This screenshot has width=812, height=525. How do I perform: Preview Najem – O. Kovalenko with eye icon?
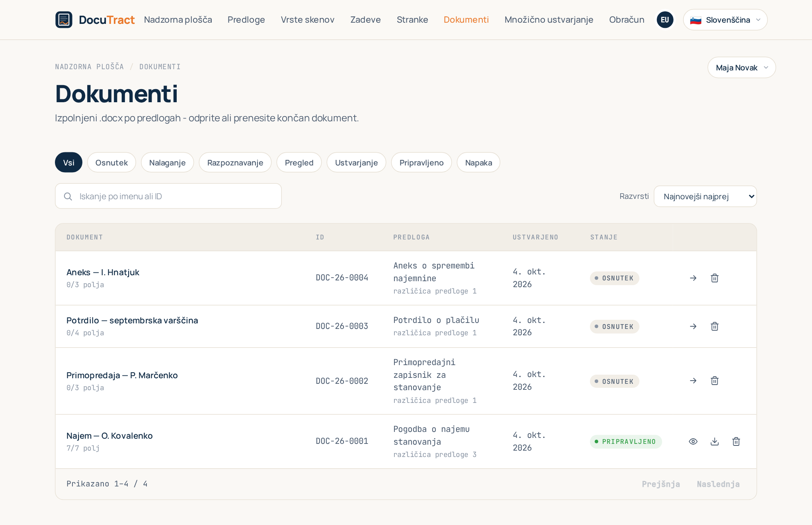[x=693, y=441]
